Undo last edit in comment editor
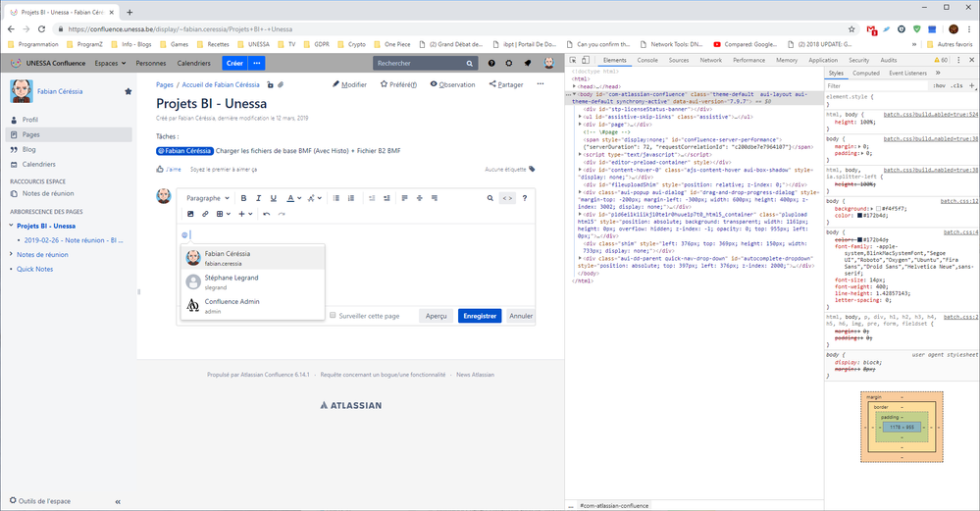 click(267, 214)
